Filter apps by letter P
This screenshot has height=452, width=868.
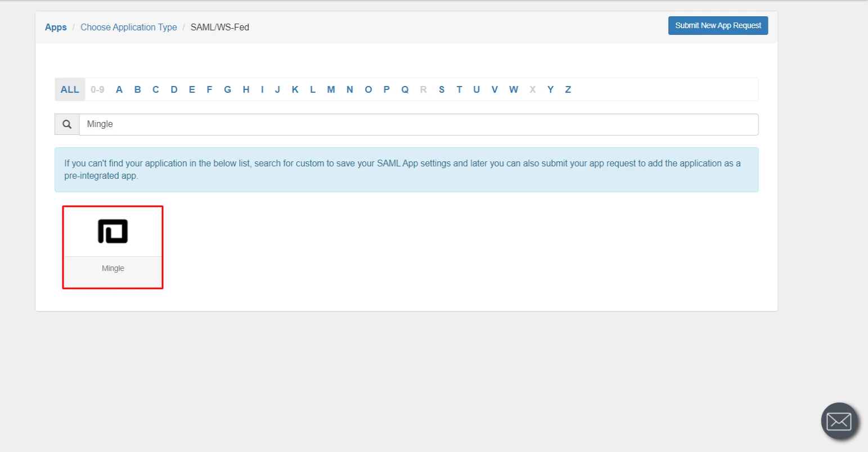click(x=386, y=89)
